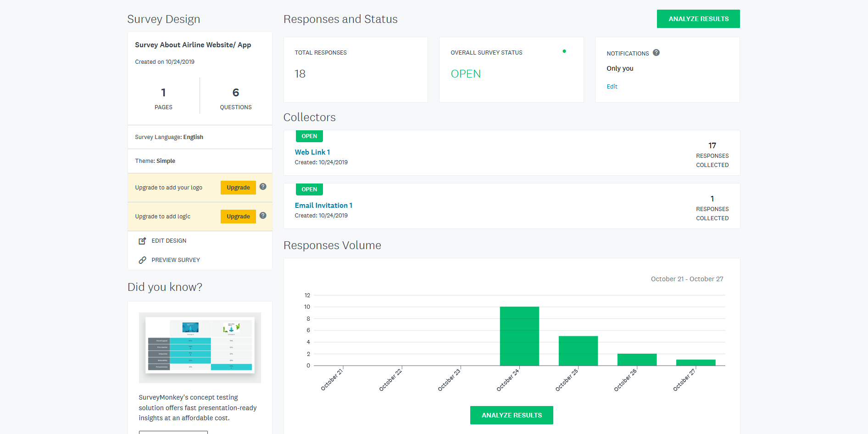
Task: Click the OPEN badge on Web Link 1
Action: [x=309, y=136]
